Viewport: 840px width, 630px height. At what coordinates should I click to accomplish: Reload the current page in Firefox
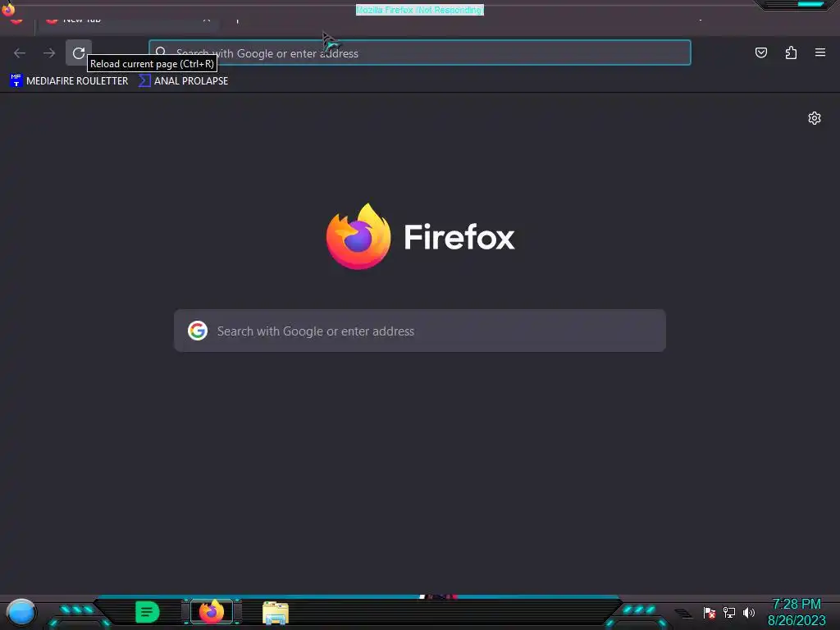[79, 52]
